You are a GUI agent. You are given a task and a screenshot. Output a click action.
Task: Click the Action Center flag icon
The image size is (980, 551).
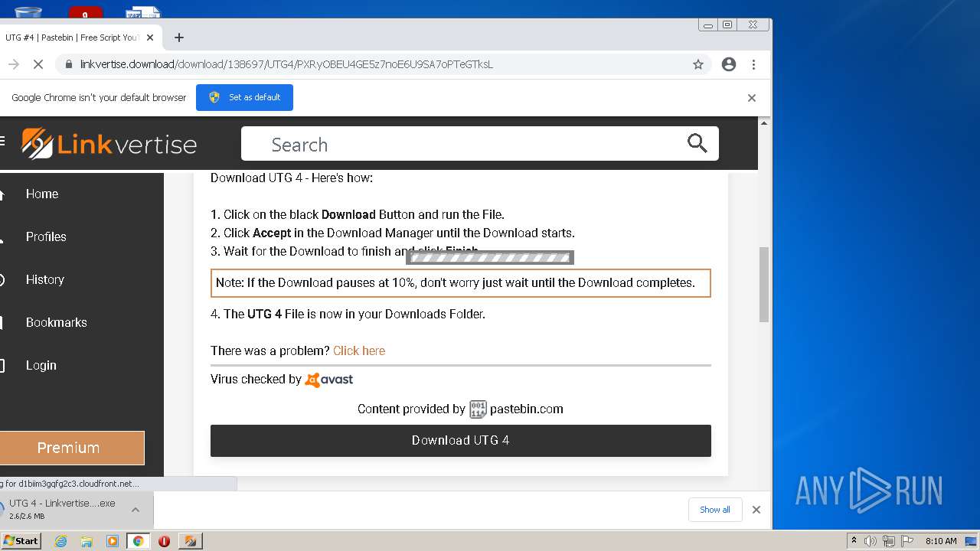tap(906, 541)
